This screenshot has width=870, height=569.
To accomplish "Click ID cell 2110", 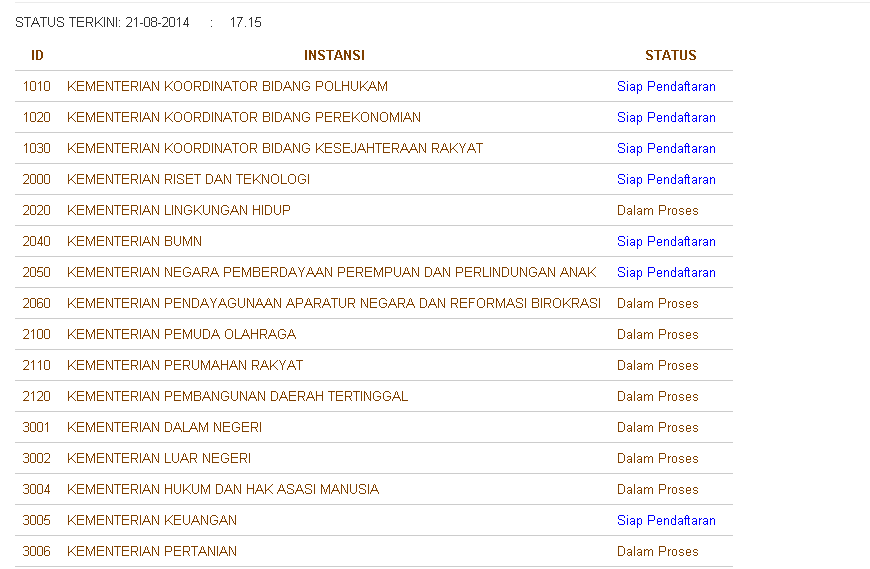I will 37,366.
